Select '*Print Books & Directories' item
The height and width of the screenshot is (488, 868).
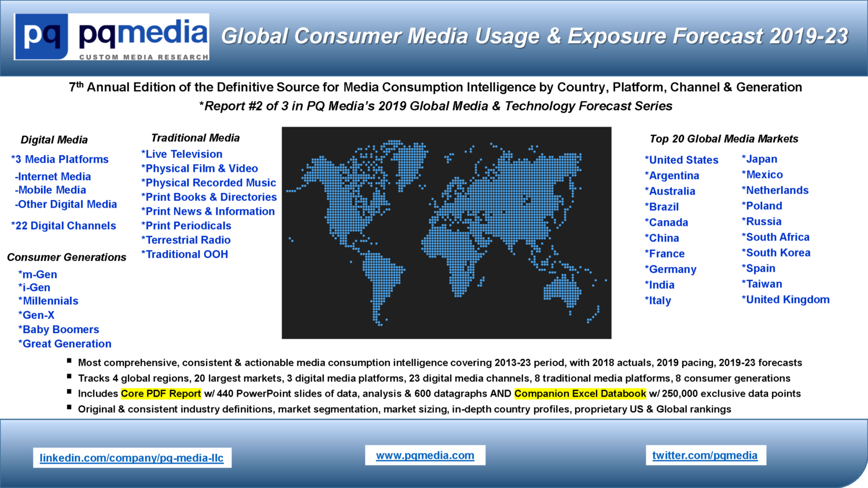(209, 197)
